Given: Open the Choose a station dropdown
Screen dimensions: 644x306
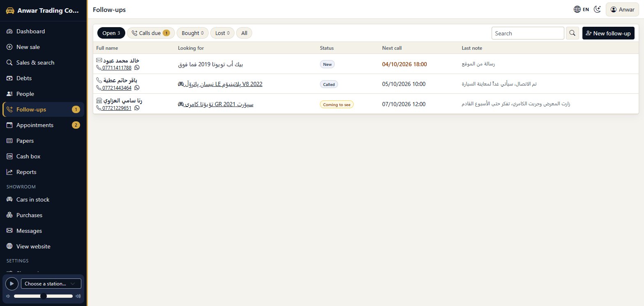Looking at the screenshot, I should (51, 284).
